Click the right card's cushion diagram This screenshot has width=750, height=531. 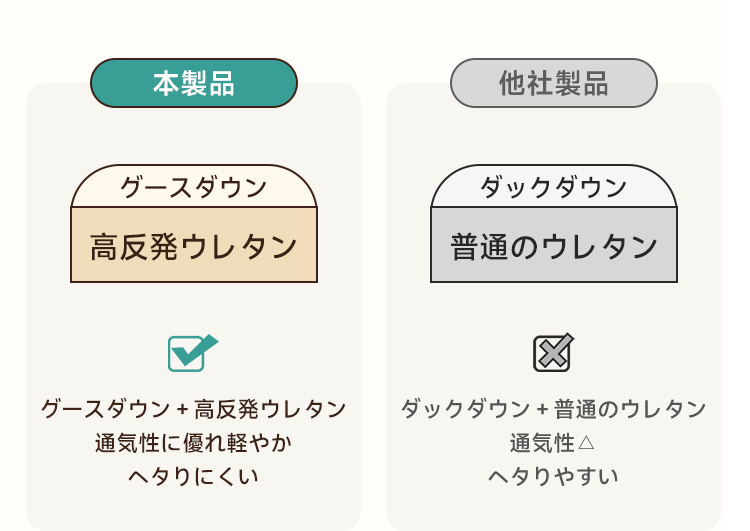coord(554,223)
